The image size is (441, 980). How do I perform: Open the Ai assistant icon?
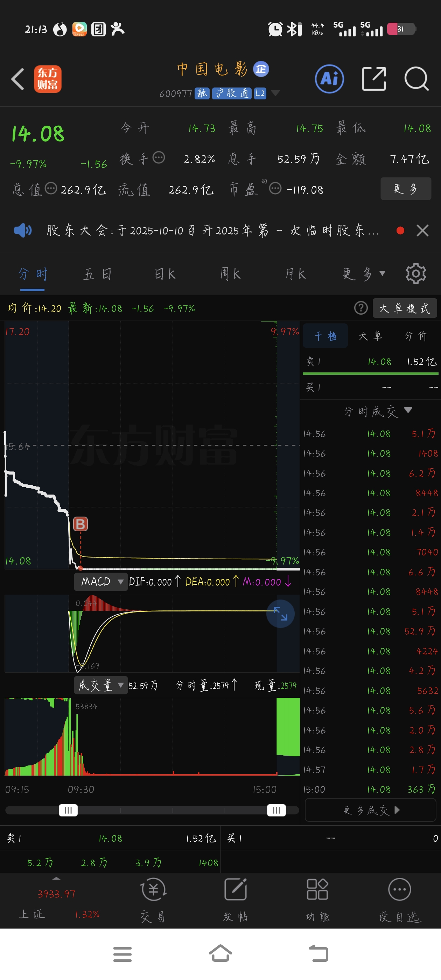pos(329,79)
